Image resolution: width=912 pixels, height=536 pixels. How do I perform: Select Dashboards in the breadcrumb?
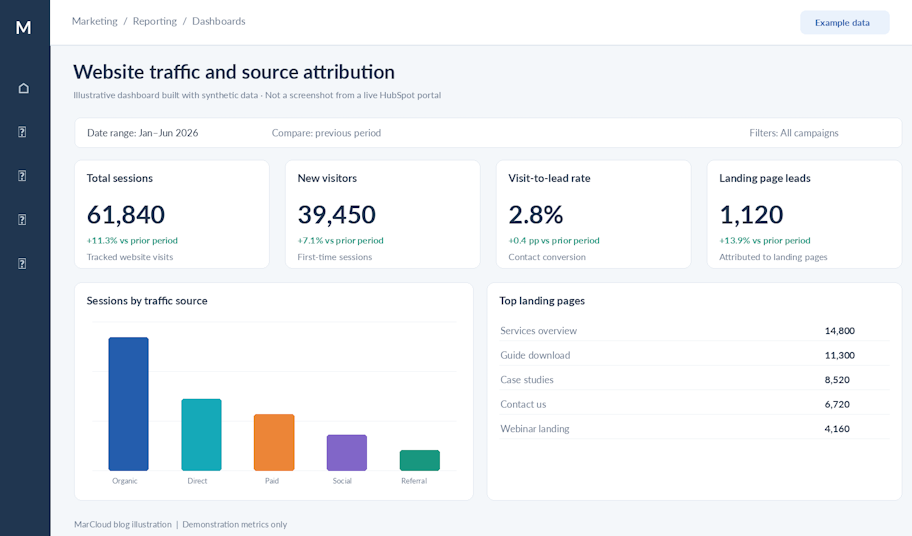click(x=219, y=21)
